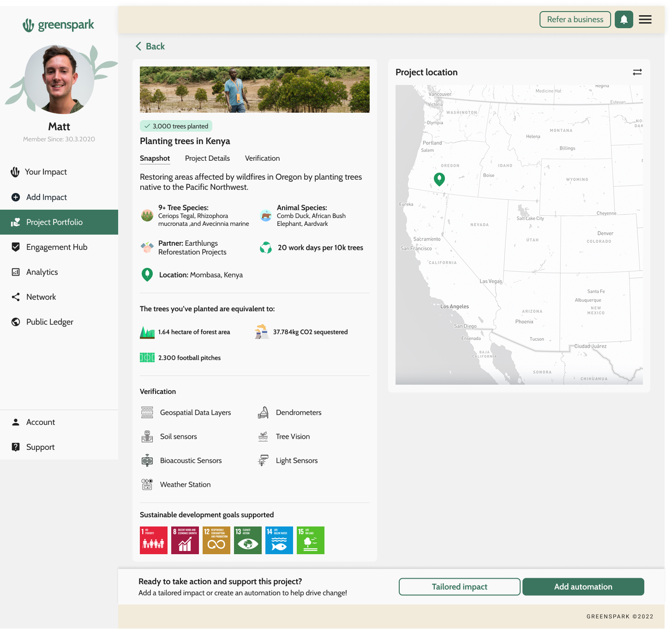The width and height of the screenshot is (672, 629).
Task: Click the Animal Species bear icon
Action: click(266, 215)
